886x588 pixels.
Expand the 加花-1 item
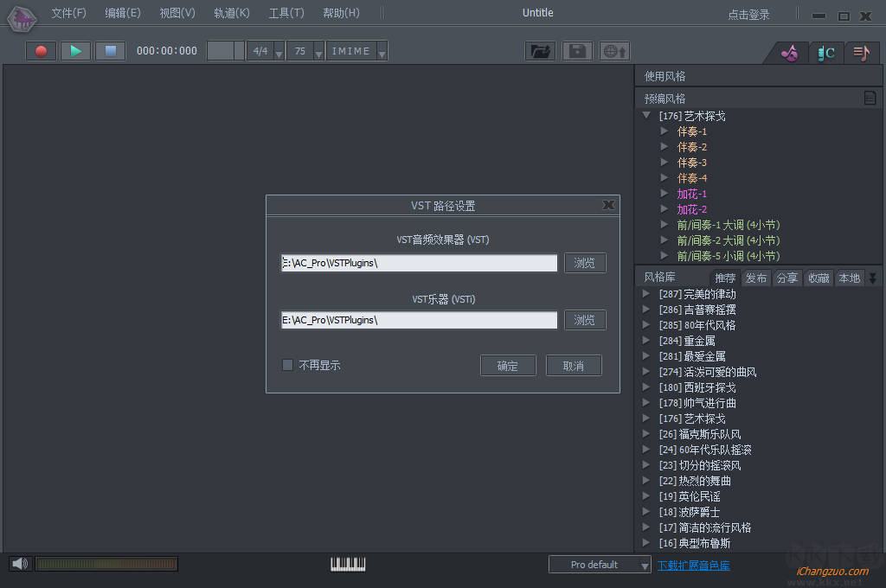[x=664, y=193]
